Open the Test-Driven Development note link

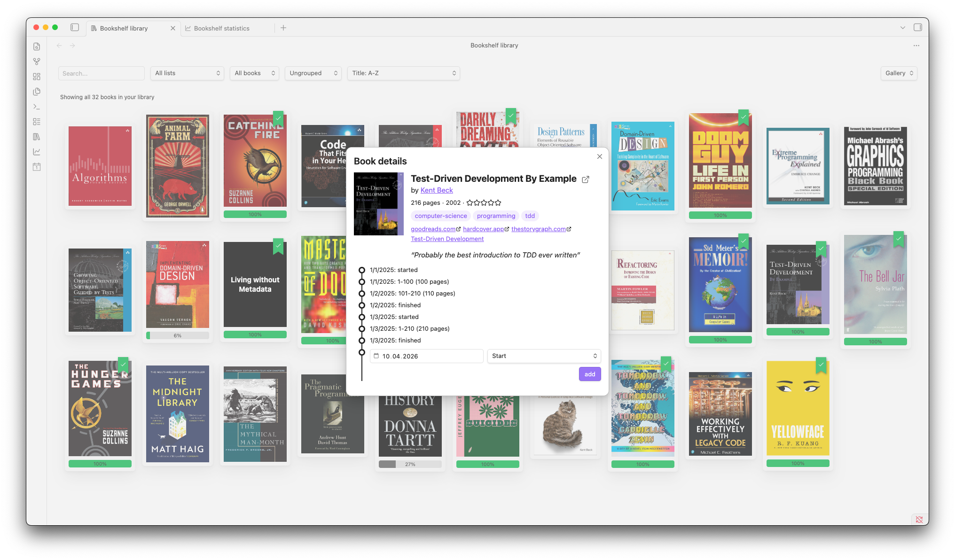(447, 239)
